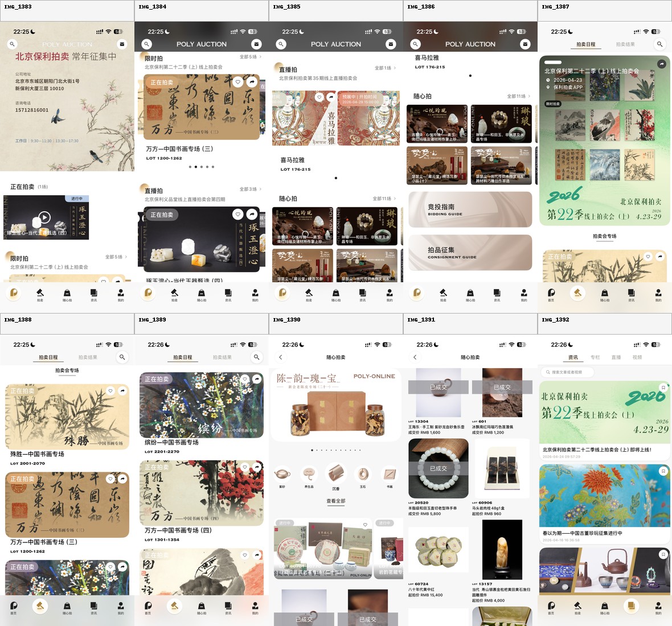Image resolution: width=672 pixels, height=626 pixels.
Task: Toggle heart on 缤纷 painting card in IMG_1389
Action: tap(245, 379)
